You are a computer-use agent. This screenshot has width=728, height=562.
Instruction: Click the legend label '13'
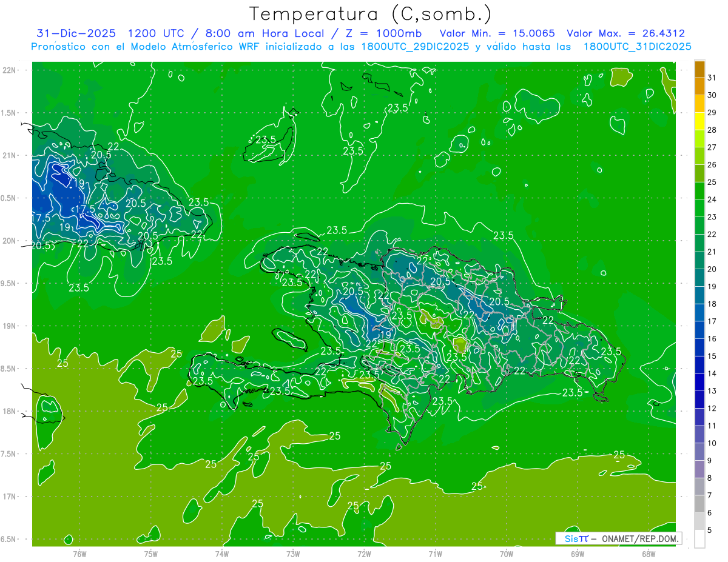pos(712,391)
